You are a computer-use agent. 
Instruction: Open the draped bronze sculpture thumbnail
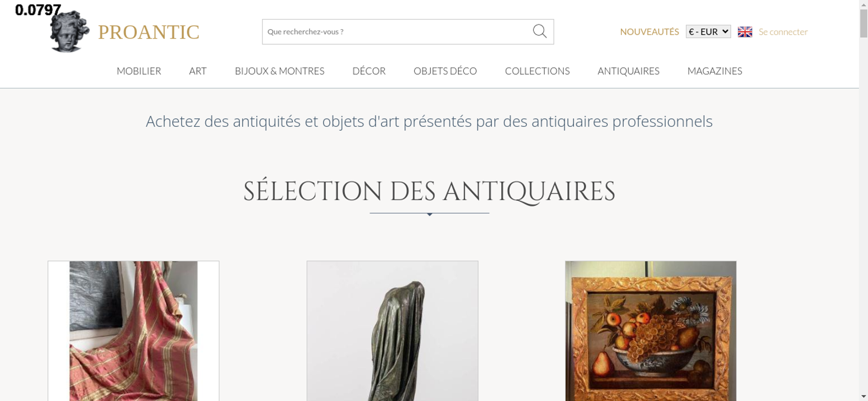(x=392, y=331)
